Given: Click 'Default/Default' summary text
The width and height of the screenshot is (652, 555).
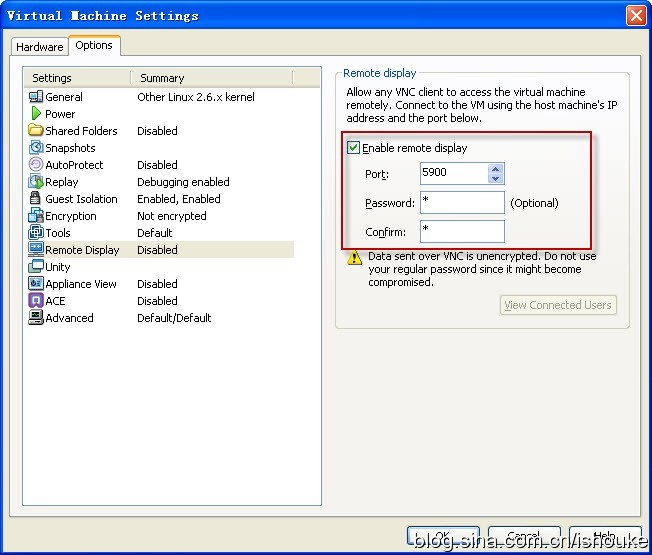Looking at the screenshot, I should pos(174,318).
